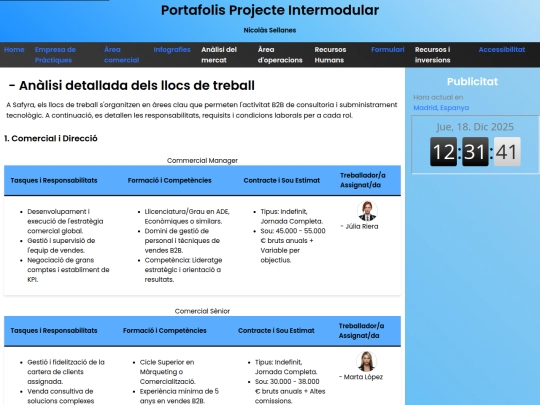
Task: Open Recursos i inversions link
Action: [x=433, y=55]
